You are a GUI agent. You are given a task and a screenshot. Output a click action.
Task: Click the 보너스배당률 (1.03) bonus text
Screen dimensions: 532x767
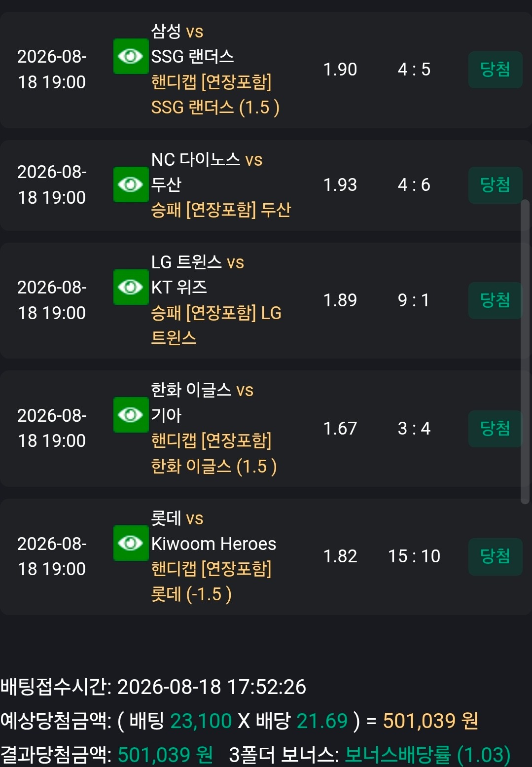tap(427, 755)
